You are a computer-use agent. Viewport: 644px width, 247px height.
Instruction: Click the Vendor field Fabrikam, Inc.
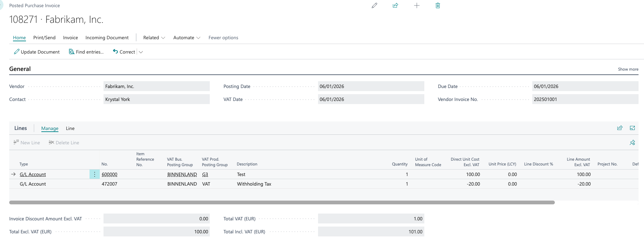click(x=156, y=86)
